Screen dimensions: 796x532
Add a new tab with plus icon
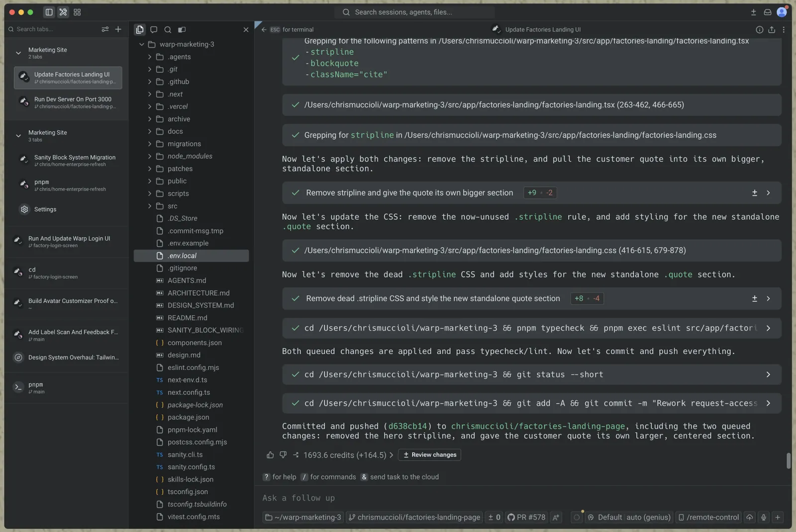pos(118,29)
